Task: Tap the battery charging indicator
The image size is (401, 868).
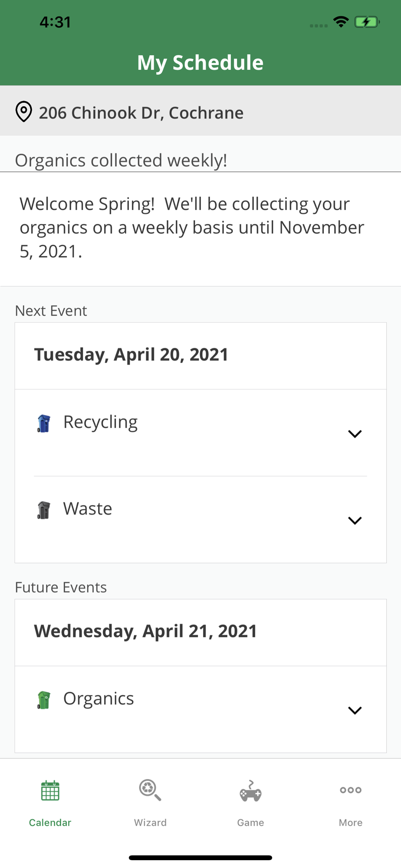Action: (367, 22)
